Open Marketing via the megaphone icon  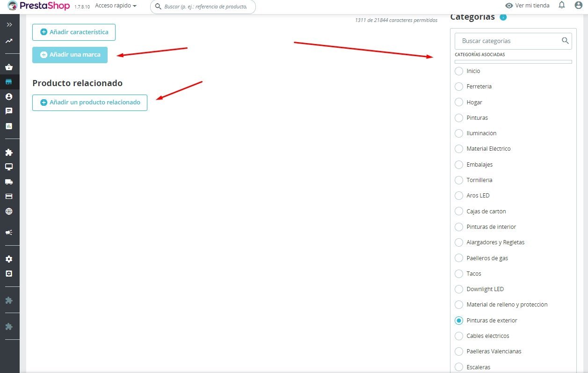pyautogui.click(x=9, y=232)
